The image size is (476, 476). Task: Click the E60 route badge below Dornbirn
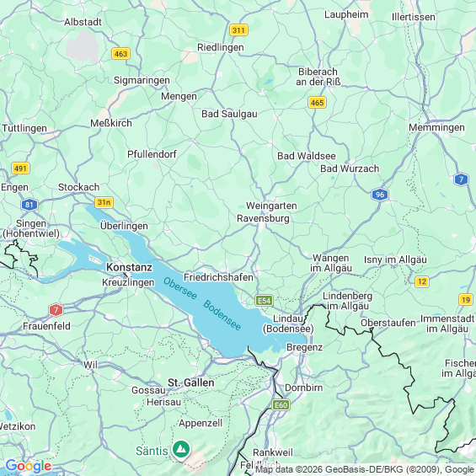coord(281,405)
